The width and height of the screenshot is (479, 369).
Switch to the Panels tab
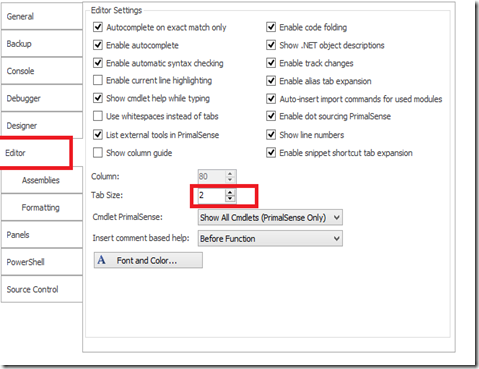pos(41,235)
